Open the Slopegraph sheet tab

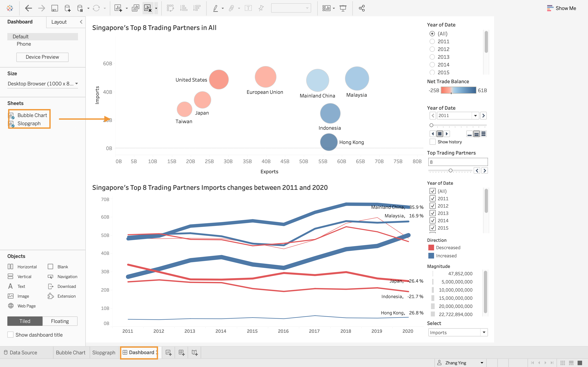pos(104,353)
